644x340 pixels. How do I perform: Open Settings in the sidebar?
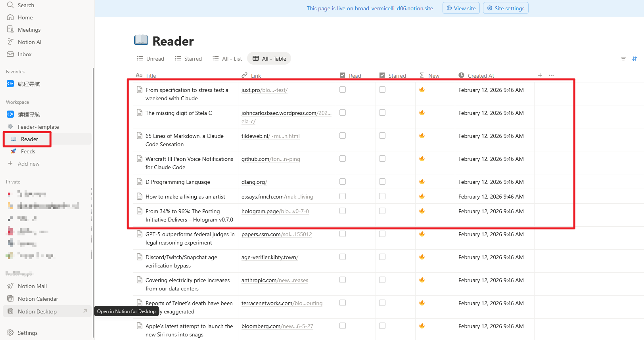click(x=27, y=333)
